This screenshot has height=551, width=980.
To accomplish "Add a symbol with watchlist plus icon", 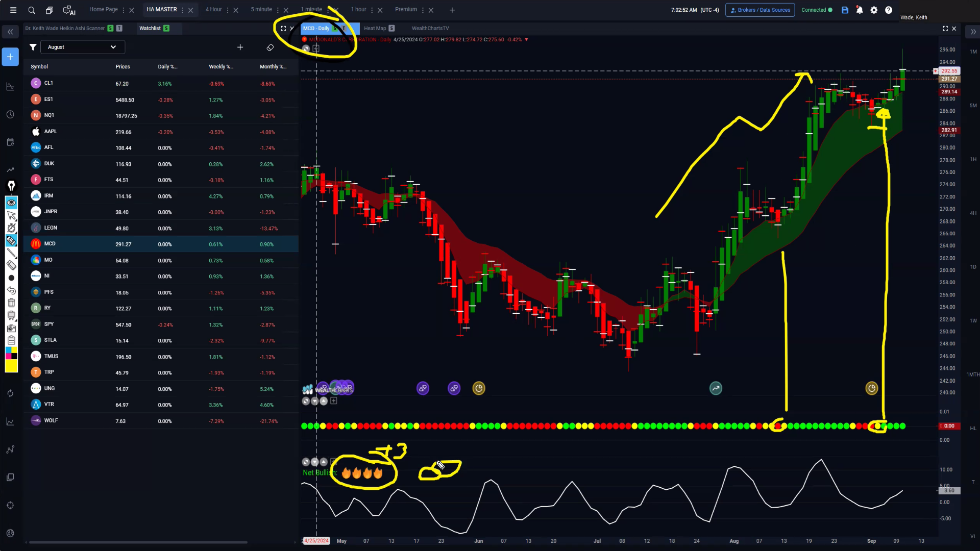I will (240, 47).
